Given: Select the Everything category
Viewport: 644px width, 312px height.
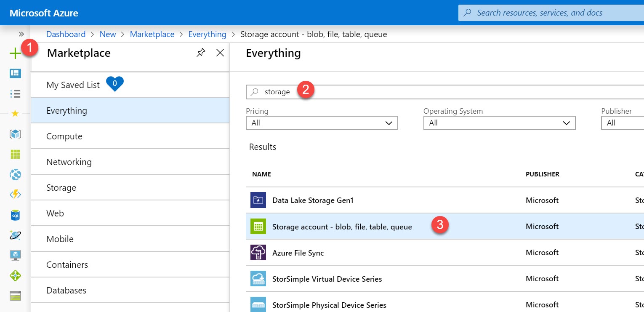Looking at the screenshot, I should [x=130, y=110].
